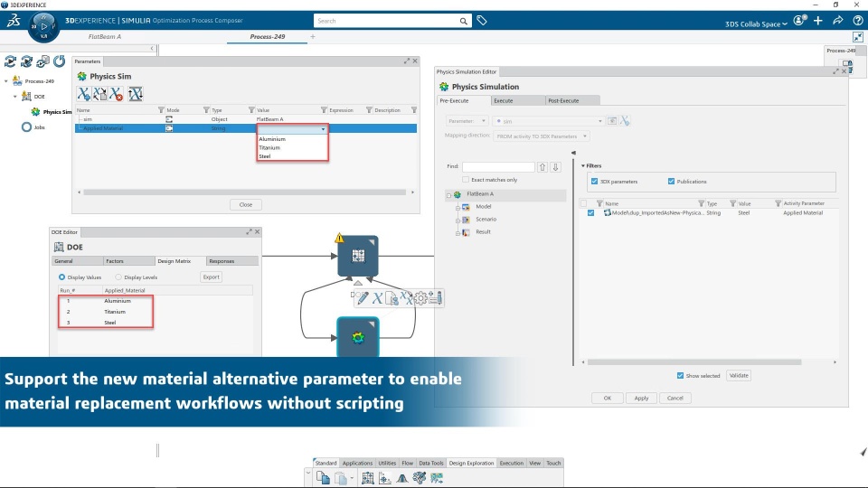Image resolution: width=868 pixels, height=488 pixels.
Task: Click the delete parameter icon with red X
Action: (117, 94)
